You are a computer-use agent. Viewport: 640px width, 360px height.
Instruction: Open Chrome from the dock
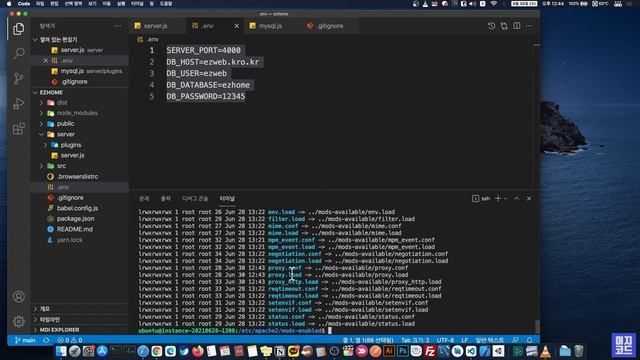(157, 351)
